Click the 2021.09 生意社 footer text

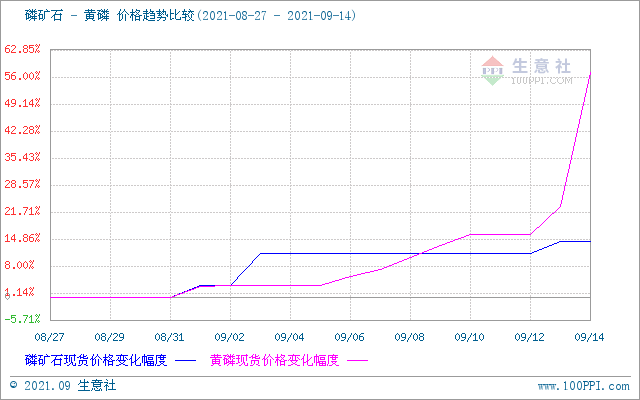[70, 386]
